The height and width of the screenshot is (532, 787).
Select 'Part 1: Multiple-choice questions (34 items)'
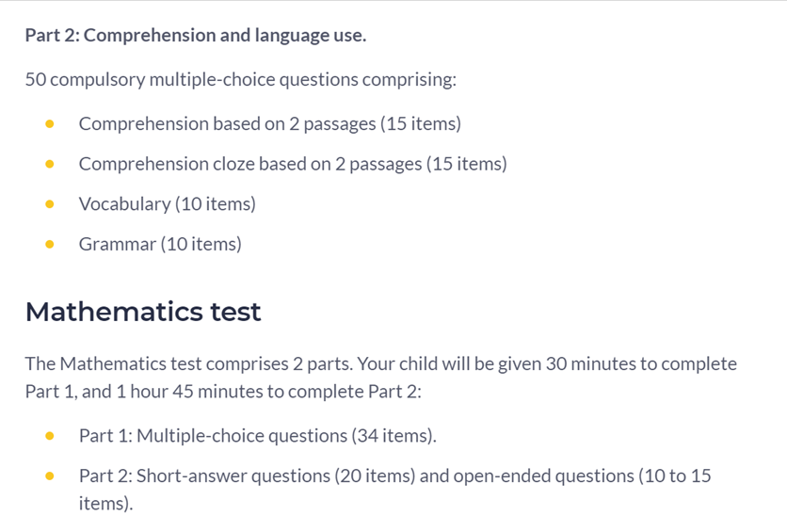coord(258,436)
